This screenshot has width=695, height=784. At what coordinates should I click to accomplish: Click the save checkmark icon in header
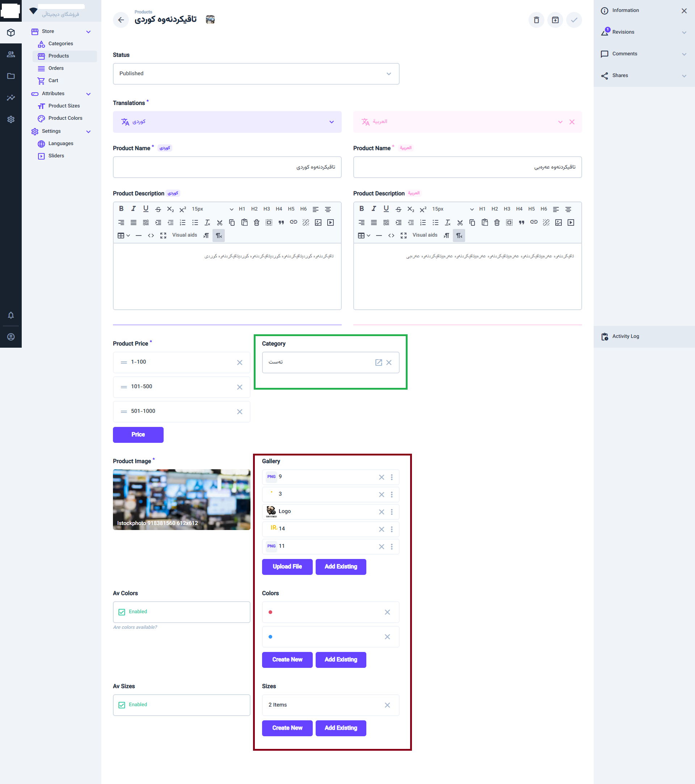(574, 20)
